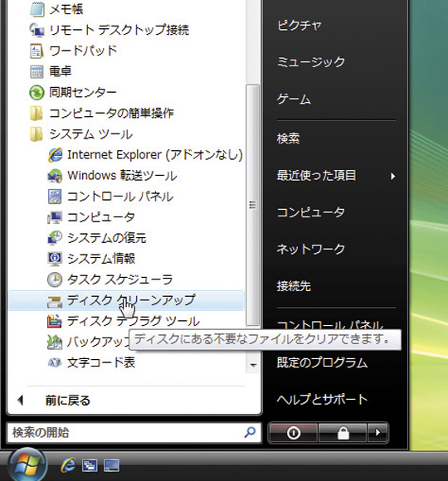Open コンピュータ in the right pane
This screenshot has width=448, height=481.
(x=311, y=212)
